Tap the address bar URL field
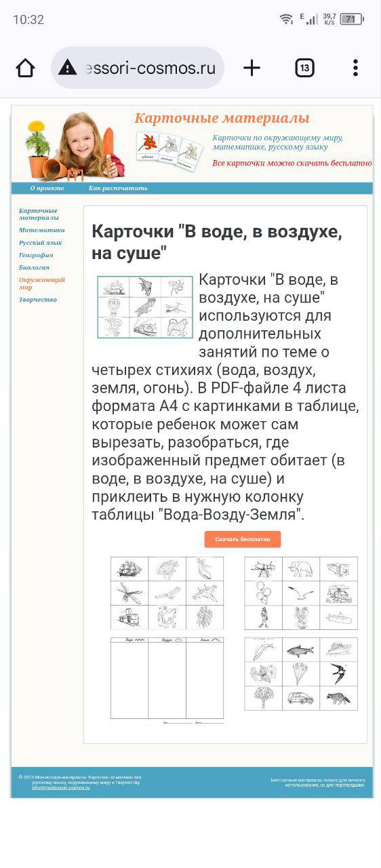The image size is (381, 868). (138, 68)
